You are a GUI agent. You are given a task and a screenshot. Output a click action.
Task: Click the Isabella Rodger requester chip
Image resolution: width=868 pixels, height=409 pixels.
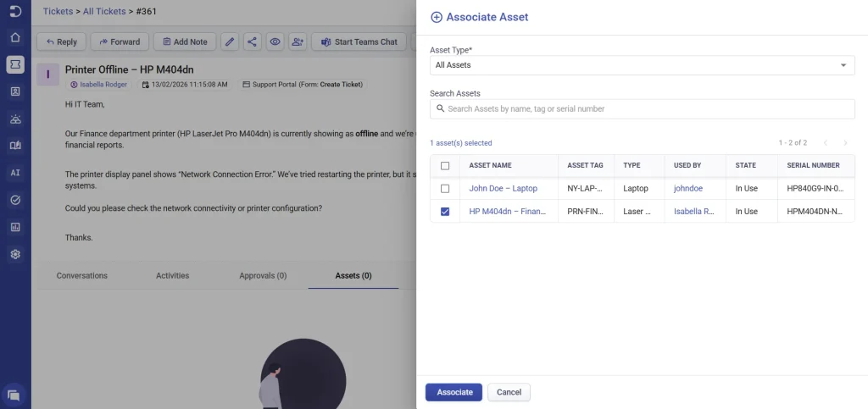tap(99, 85)
